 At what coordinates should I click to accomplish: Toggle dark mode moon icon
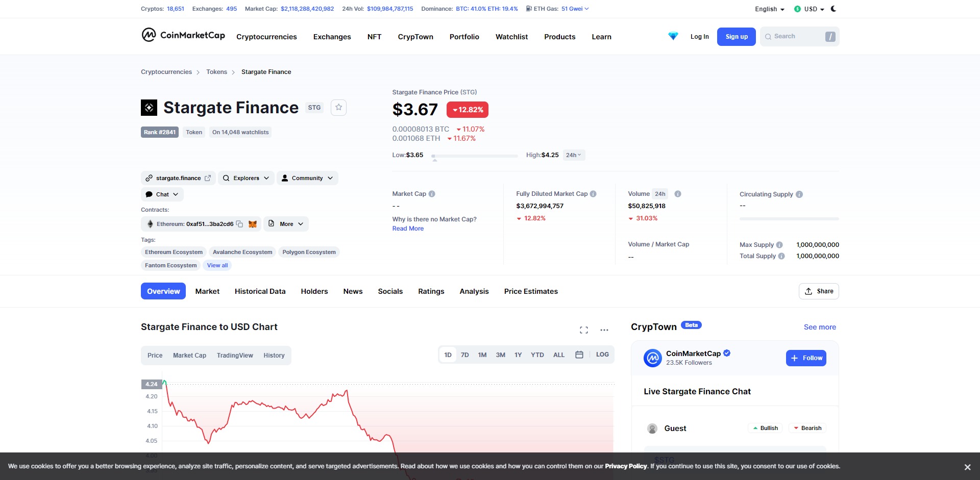[x=834, y=9]
